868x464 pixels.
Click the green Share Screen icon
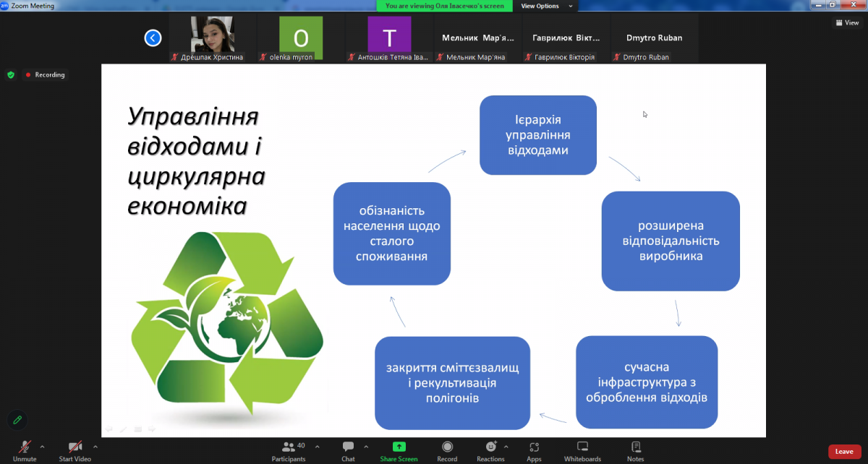(x=399, y=447)
